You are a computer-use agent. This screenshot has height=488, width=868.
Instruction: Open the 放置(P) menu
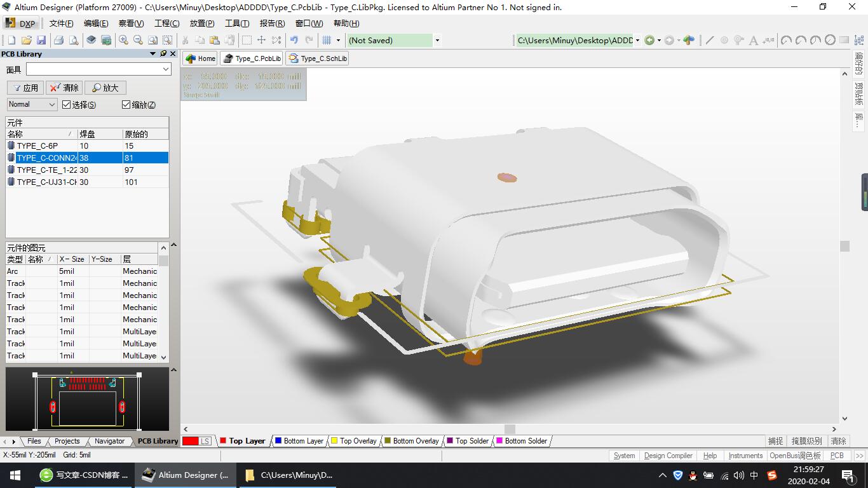click(202, 24)
